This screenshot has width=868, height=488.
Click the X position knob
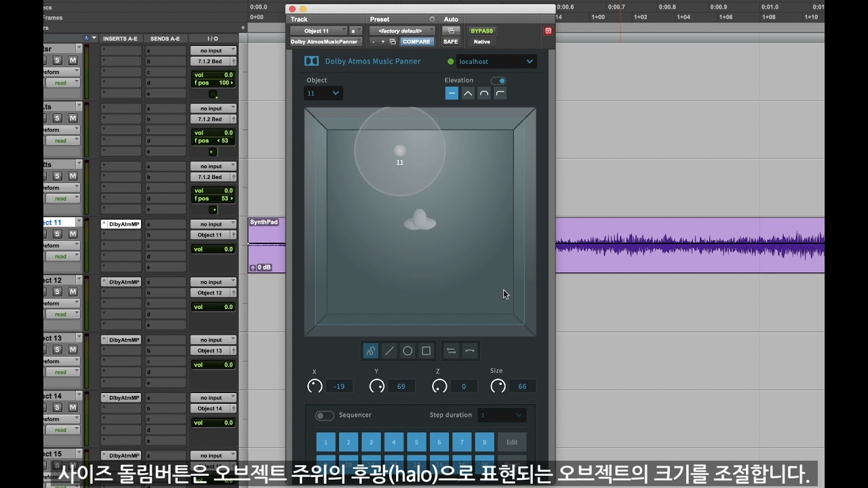315,386
